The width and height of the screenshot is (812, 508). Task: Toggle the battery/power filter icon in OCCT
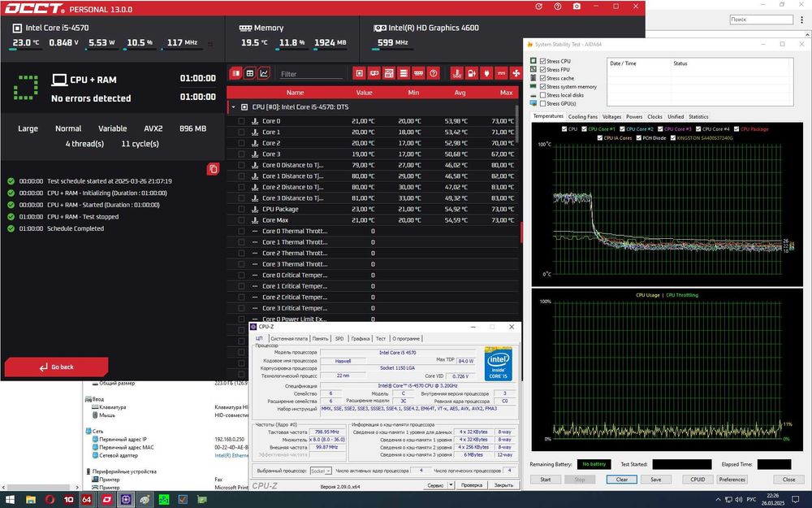click(471, 73)
